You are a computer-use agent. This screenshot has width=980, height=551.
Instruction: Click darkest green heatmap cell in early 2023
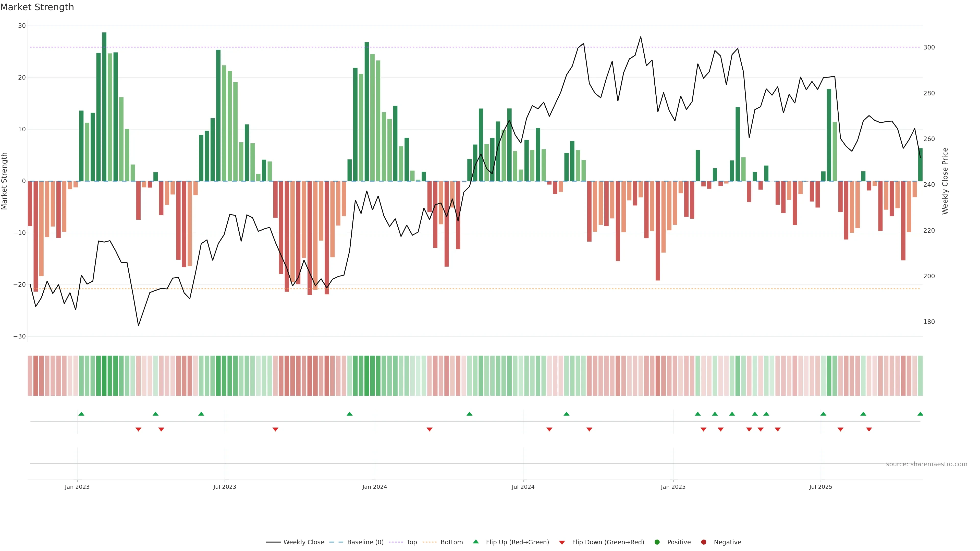click(x=104, y=376)
